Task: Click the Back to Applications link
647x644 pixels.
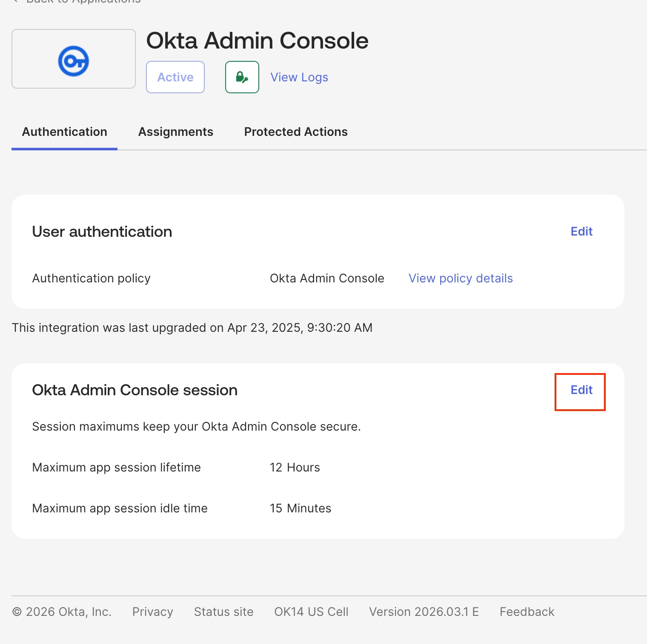Action: [x=83, y=1]
